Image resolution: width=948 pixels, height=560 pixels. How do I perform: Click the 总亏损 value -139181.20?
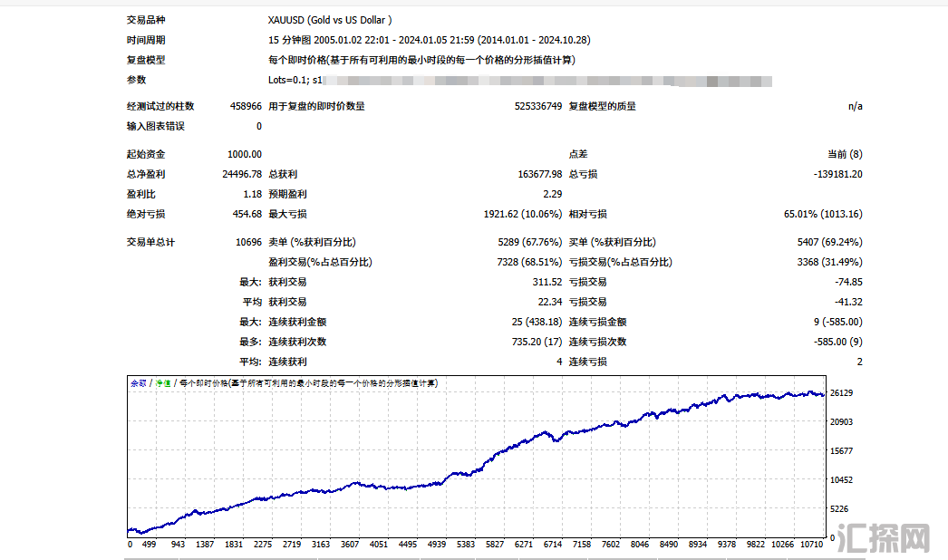coord(837,174)
